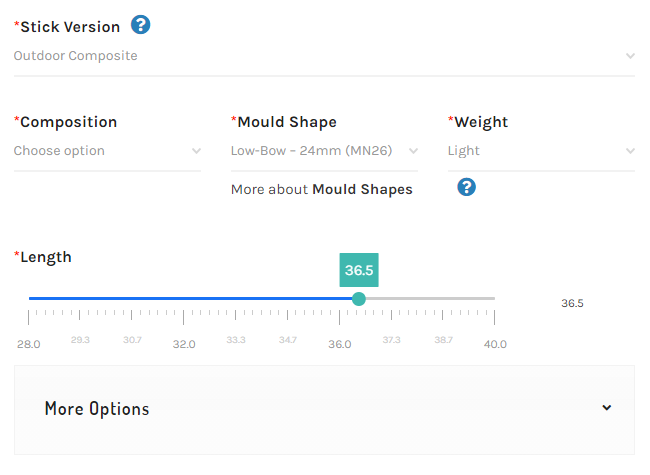Click the More Options chevron arrow
Screen dimensions: 650x475
[x=606, y=408]
